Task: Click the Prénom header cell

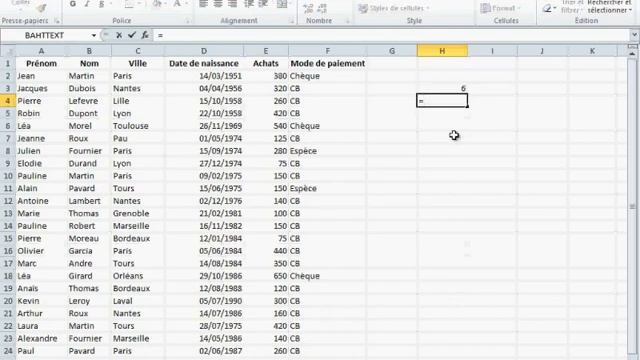Action: tap(41, 64)
